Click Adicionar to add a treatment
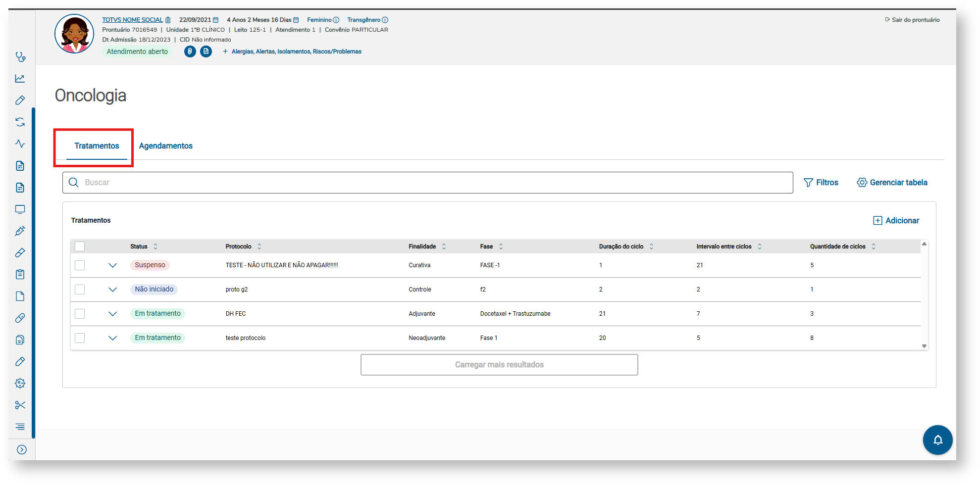980x484 pixels. coord(896,221)
